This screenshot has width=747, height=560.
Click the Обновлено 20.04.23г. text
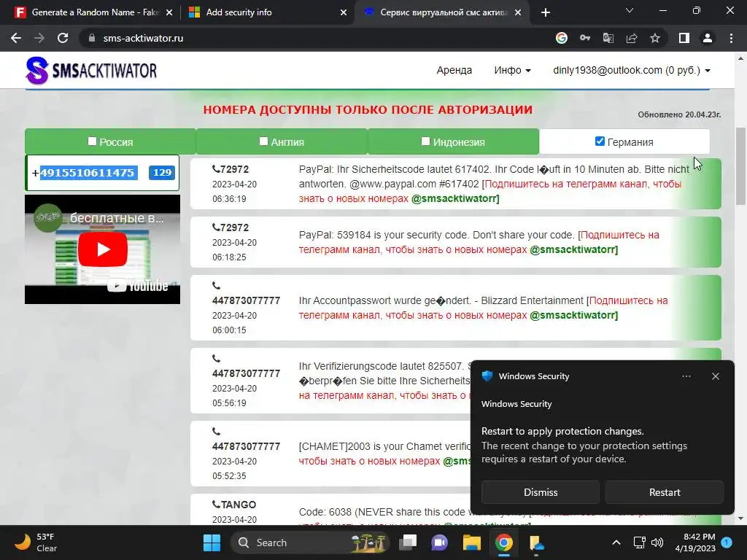(679, 114)
